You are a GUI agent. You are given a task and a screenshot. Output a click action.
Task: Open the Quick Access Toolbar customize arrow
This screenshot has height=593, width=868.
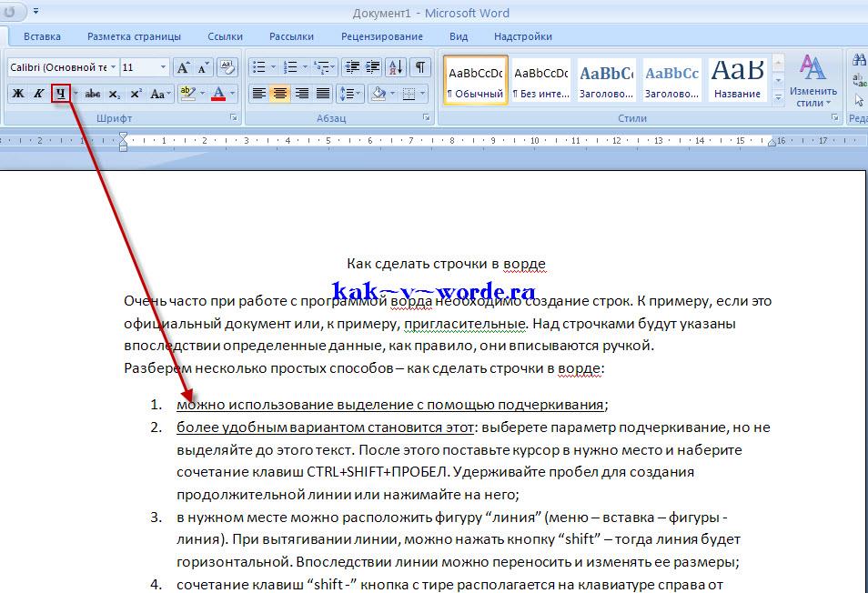pyautogui.click(x=35, y=11)
